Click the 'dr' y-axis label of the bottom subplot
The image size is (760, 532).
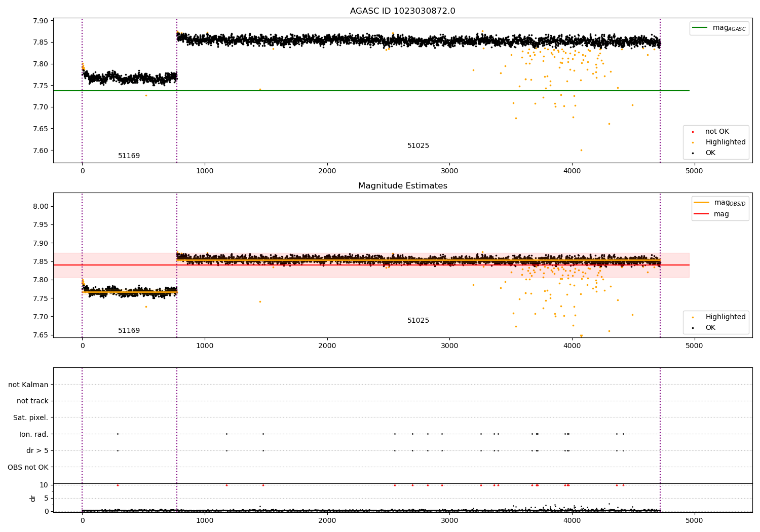tap(33, 498)
